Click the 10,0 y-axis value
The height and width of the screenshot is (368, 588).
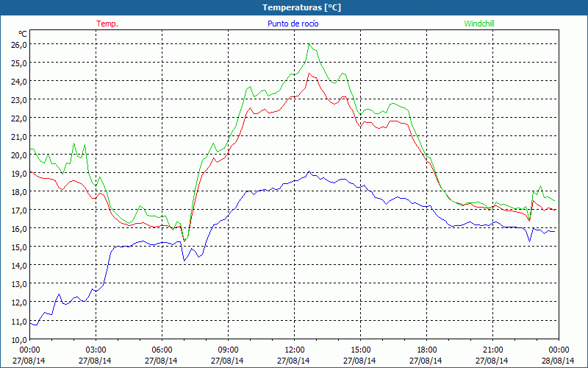coord(18,340)
